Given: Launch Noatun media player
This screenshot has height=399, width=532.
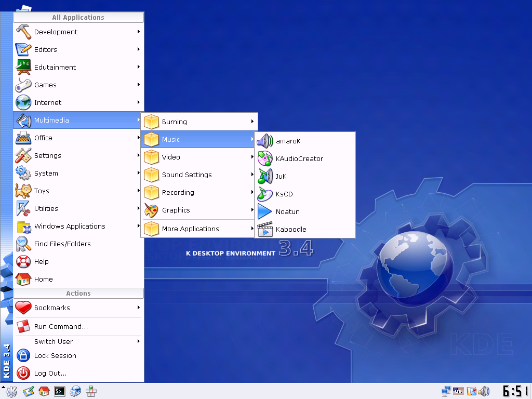Looking at the screenshot, I should click(305, 211).
